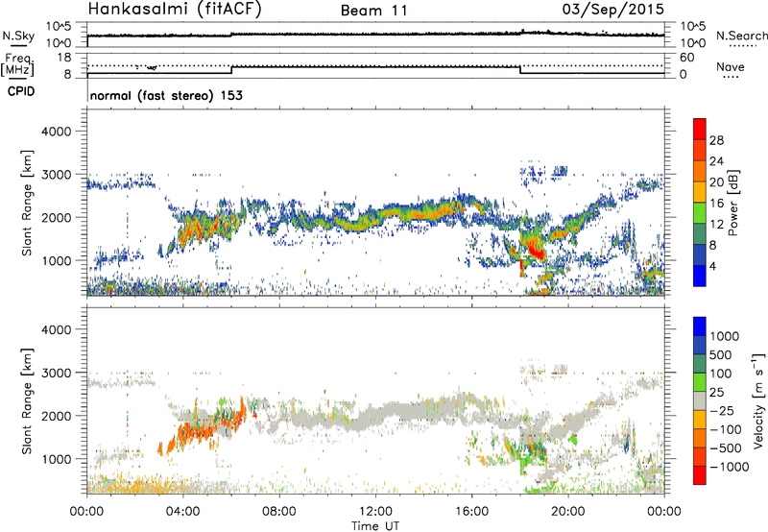The width and height of the screenshot is (768, 532).
Task: Click the '60' Nave axis tick label
Action: [x=687, y=58]
